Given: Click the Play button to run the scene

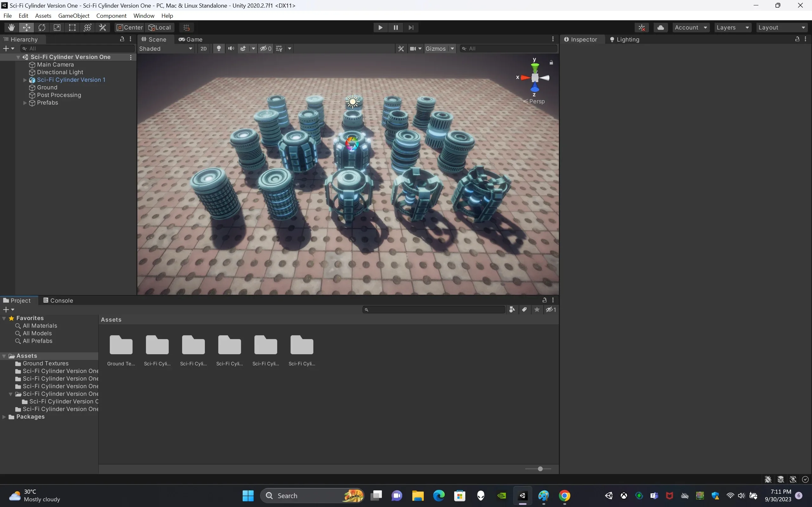Looking at the screenshot, I should click(x=379, y=27).
